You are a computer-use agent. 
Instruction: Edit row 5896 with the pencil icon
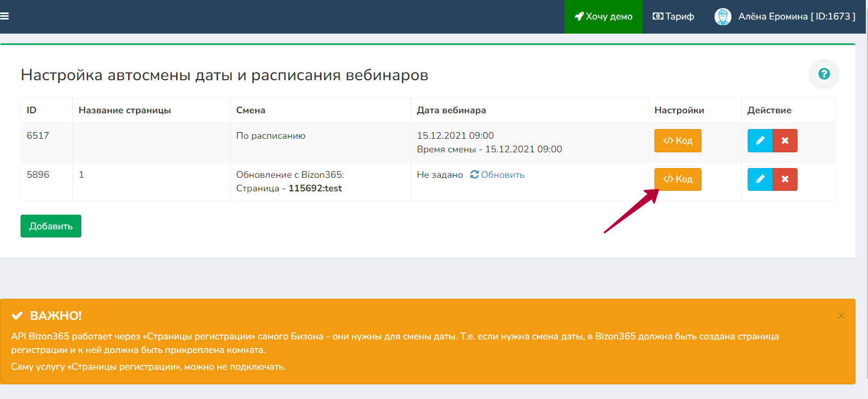(x=760, y=179)
